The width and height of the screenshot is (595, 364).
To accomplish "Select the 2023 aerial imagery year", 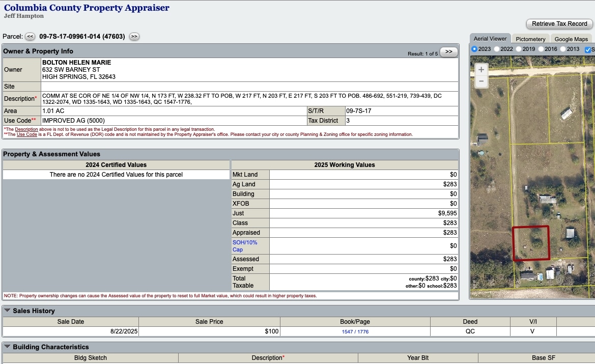I will coord(474,49).
